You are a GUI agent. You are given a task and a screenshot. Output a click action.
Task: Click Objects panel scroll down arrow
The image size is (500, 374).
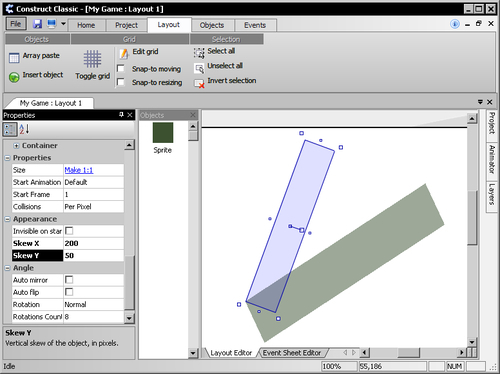coord(193,353)
